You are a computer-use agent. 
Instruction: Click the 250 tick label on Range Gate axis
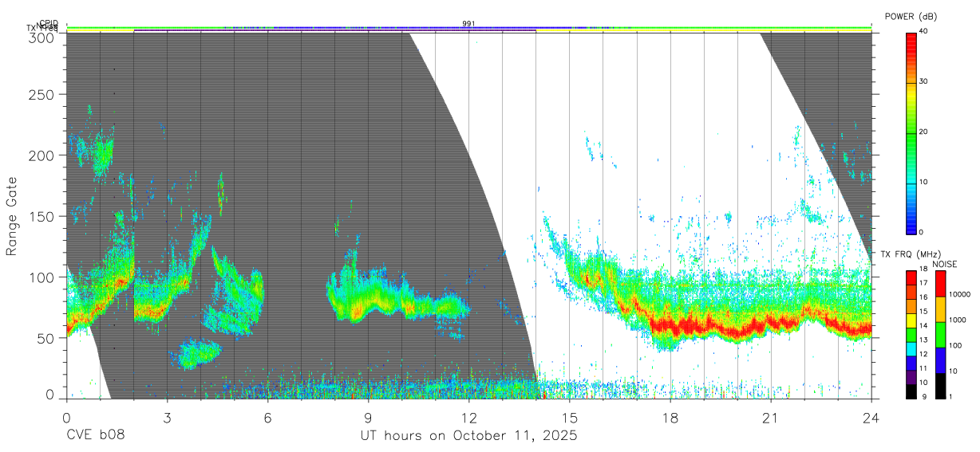[43, 94]
